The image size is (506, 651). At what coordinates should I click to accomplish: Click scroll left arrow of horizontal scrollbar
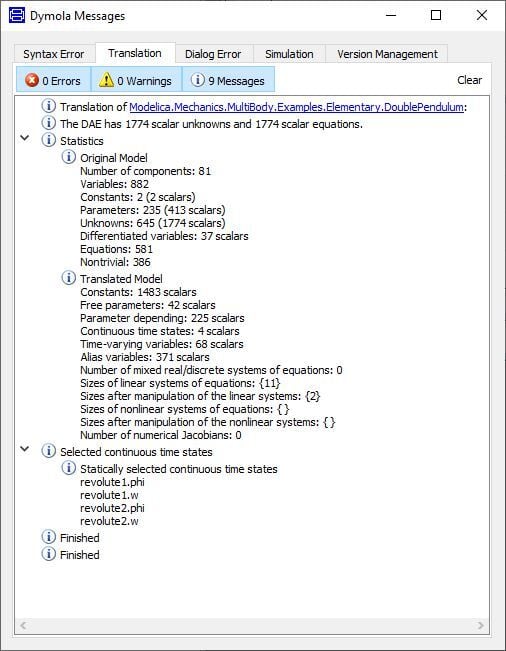pyautogui.click(x=23, y=625)
